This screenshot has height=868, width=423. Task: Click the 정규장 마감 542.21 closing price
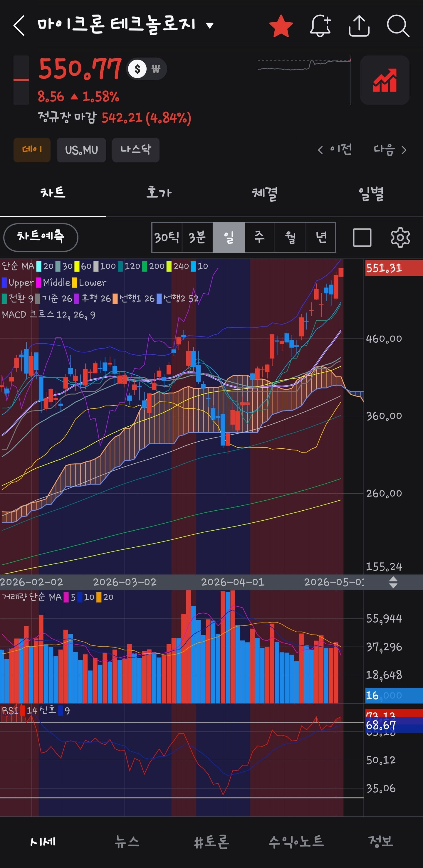115,117
